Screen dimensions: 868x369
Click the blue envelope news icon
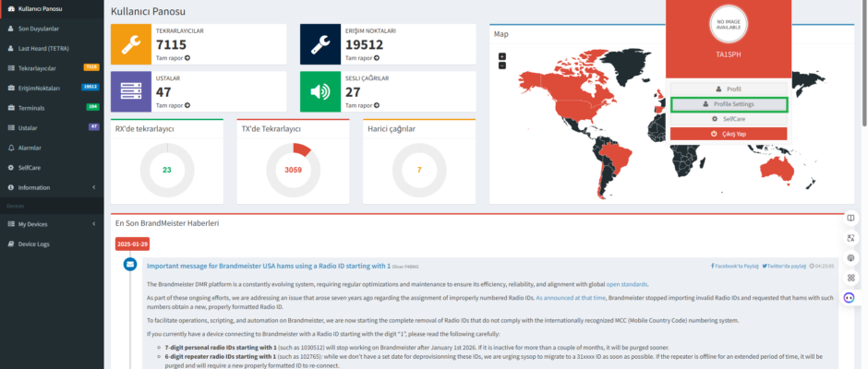[130, 265]
